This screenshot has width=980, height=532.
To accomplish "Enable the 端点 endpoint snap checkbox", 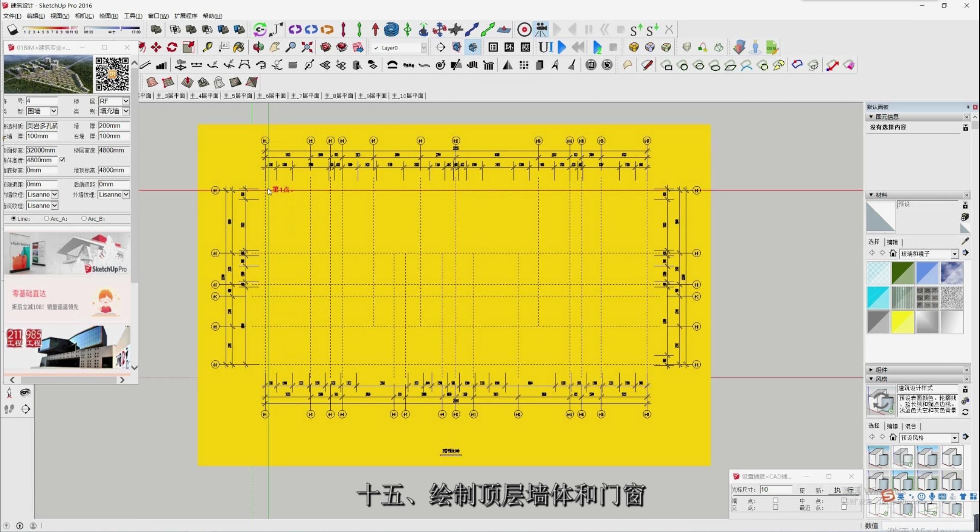I will pyautogui.click(x=776, y=501).
